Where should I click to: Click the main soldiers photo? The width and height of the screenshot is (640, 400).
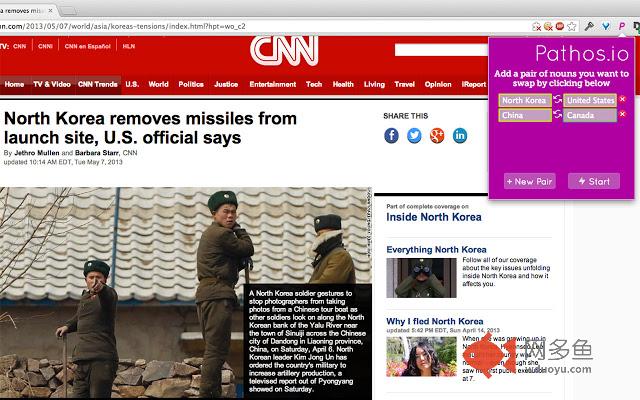point(186,293)
